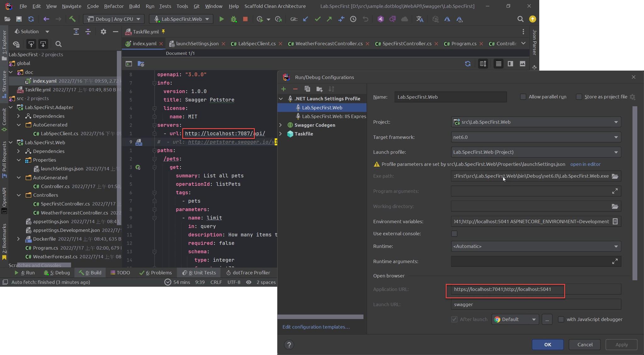
Task: Check Use external console box
Action: [454, 234]
